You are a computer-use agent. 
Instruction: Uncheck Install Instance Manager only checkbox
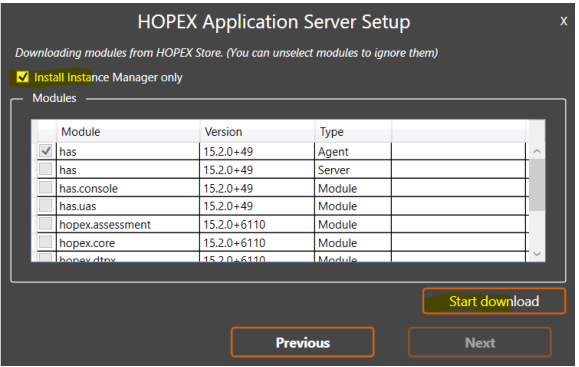(23, 77)
